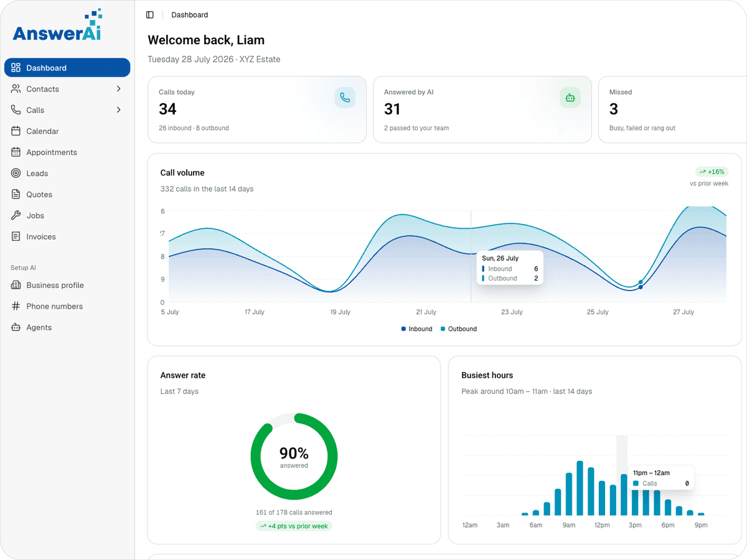Viewport: 747px width, 560px height.
Task: Click the +16% trend badge
Action: coord(712,172)
